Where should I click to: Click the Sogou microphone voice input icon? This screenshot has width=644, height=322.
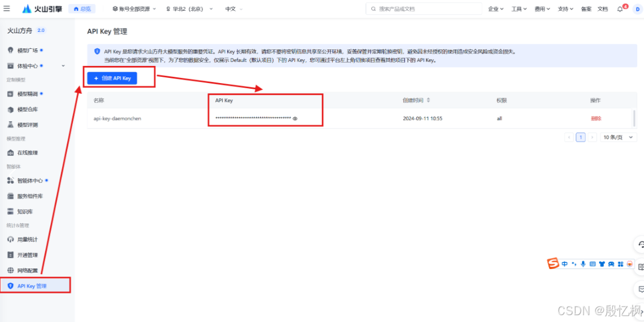coord(583,264)
